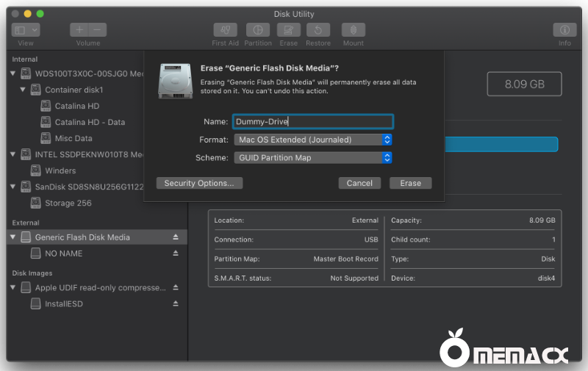Collapse the Container disk1 tree item
This screenshot has height=371, width=588.
(23, 90)
